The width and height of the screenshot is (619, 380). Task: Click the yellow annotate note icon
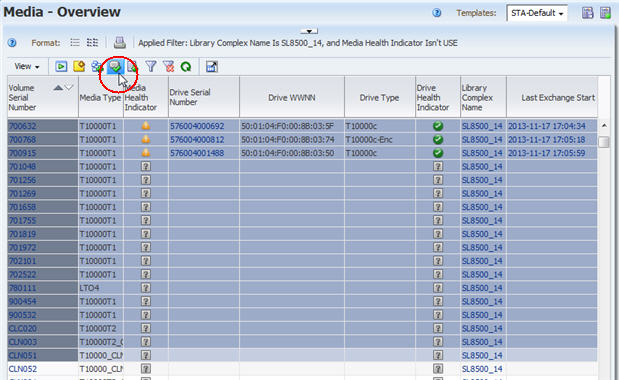[x=79, y=66]
